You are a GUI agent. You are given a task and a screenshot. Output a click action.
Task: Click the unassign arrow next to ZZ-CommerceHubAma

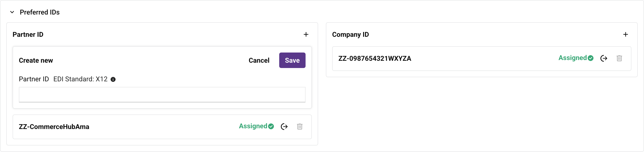coord(285,127)
